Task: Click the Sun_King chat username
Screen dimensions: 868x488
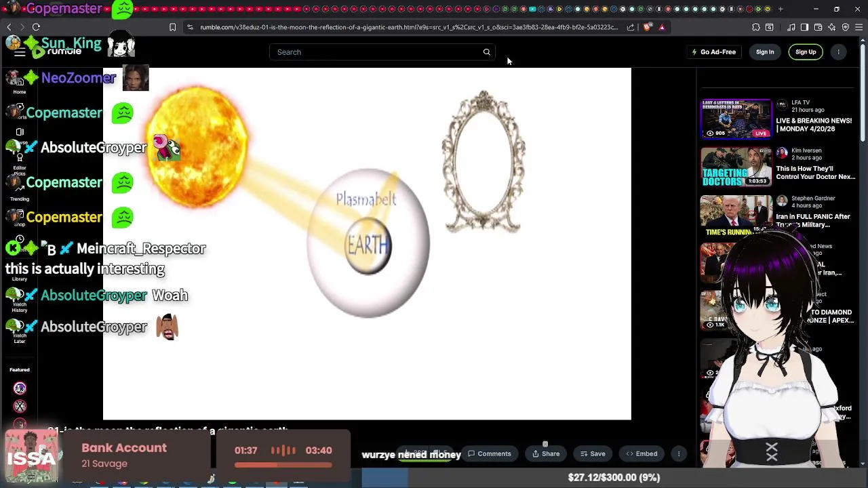Action: [x=71, y=43]
